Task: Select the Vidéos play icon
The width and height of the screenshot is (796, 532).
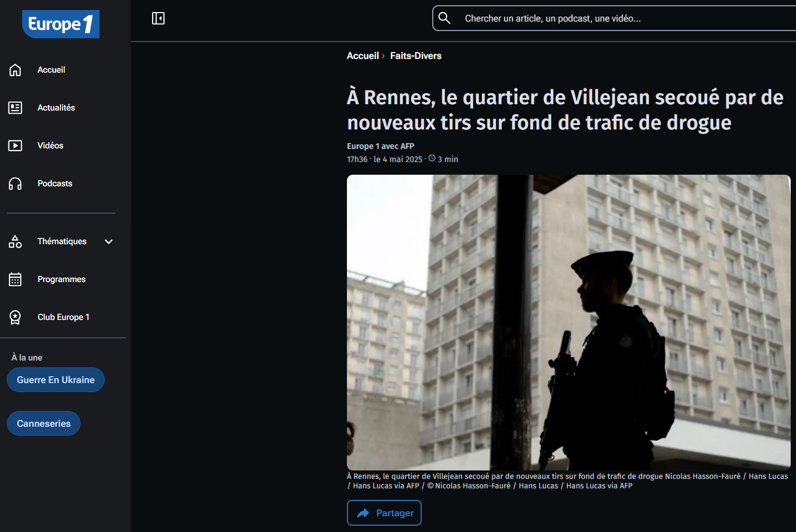Action: (x=15, y=146)
